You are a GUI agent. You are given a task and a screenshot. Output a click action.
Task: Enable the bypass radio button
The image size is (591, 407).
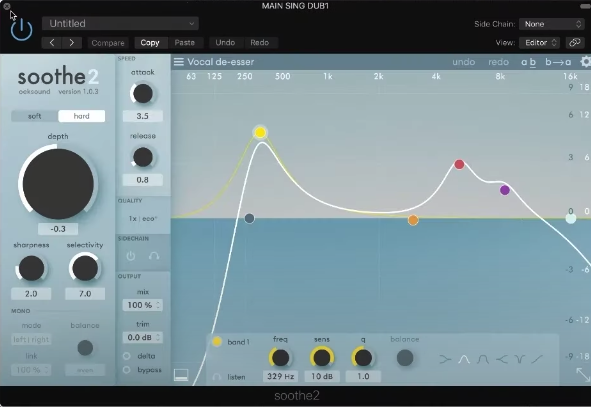pyautogui.click(x=127, y=370)
